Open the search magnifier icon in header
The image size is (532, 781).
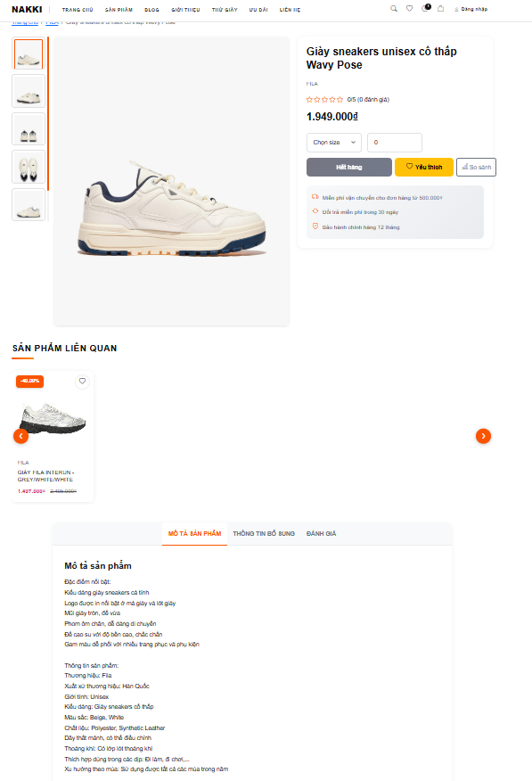click(x=394, y=8)
